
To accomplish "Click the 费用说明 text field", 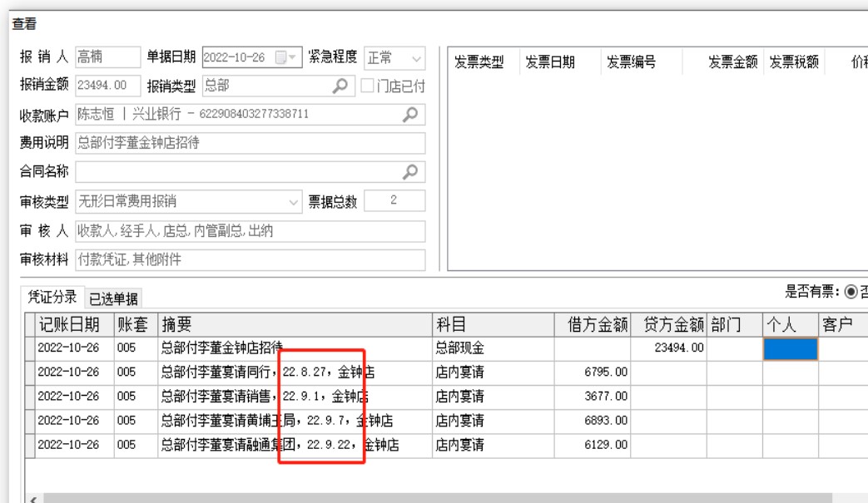I will click(249, 143).
